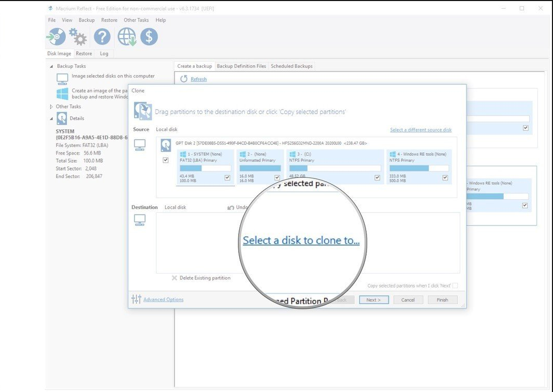Click Delete Existing partition label
This screenshot has height=392, width=553.
coord(205,278)
